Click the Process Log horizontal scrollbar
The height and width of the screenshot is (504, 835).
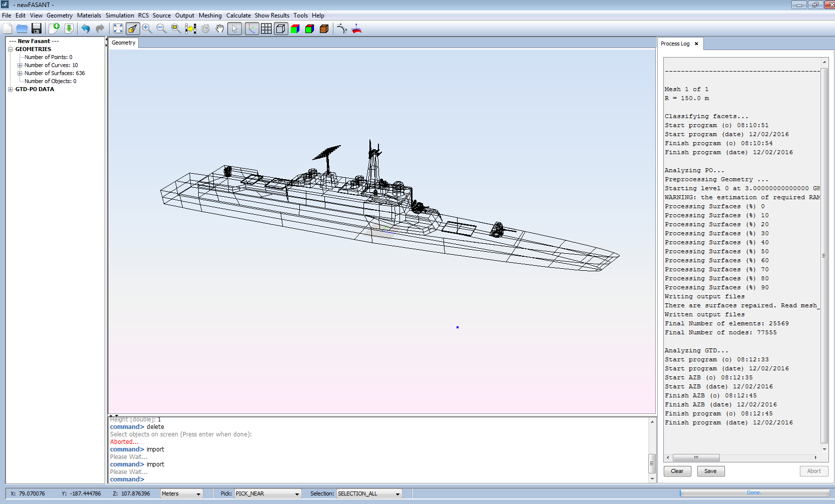[x=696, y=457]
